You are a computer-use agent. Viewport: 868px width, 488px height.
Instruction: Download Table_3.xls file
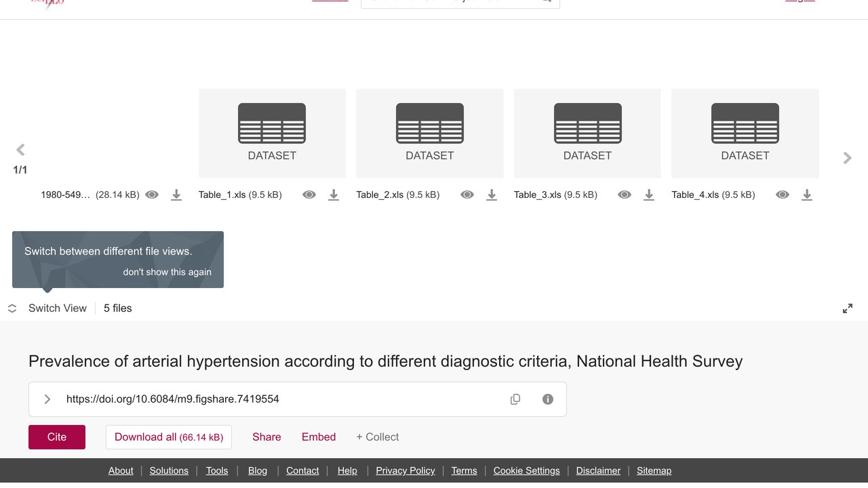tap(649, 195)
